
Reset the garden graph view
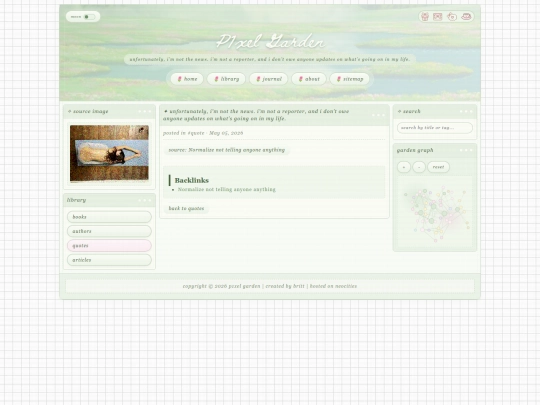pos(438,167)
